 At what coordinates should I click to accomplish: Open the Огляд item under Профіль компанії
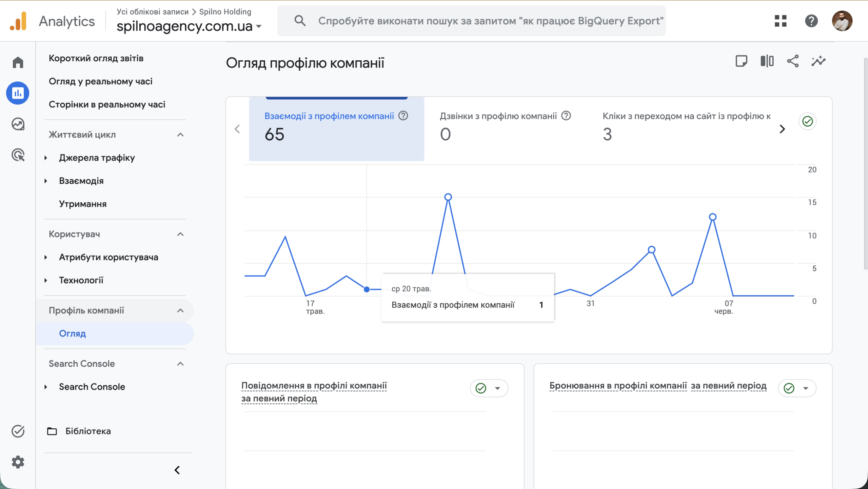[x=115, y=333]
